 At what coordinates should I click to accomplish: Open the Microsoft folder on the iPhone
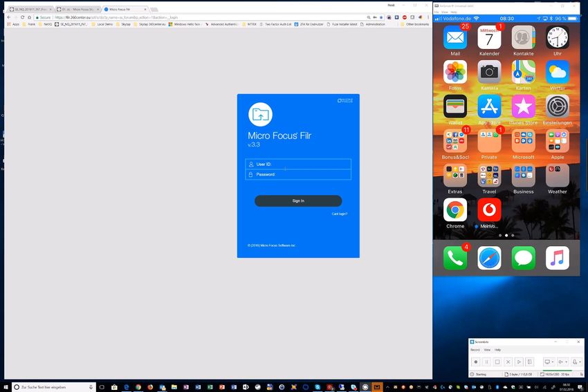(523, 141)
